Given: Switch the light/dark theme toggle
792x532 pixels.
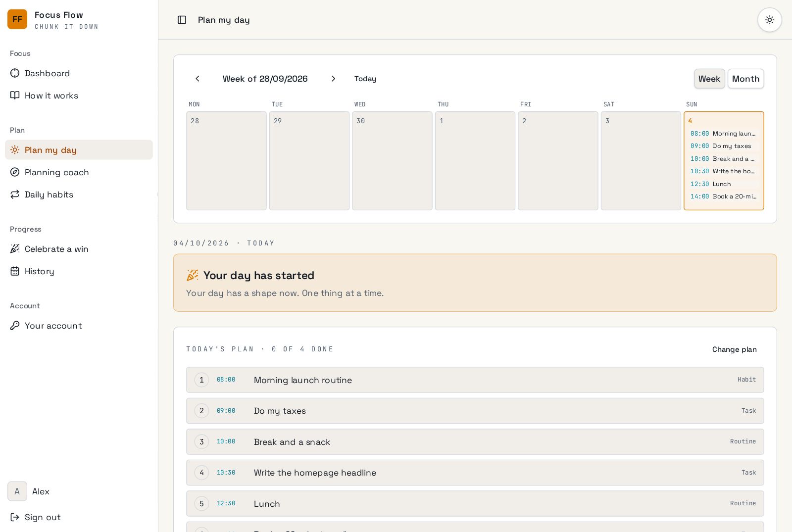Looking at the screenshot, I should click(770, 20).
